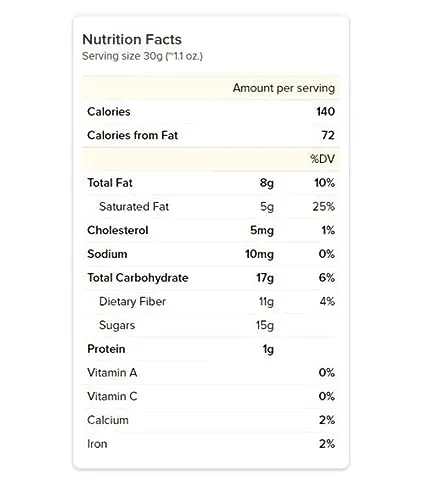
Task: Click the Iron 2% value
Action: pyautogui.click(x=327, y=444)
